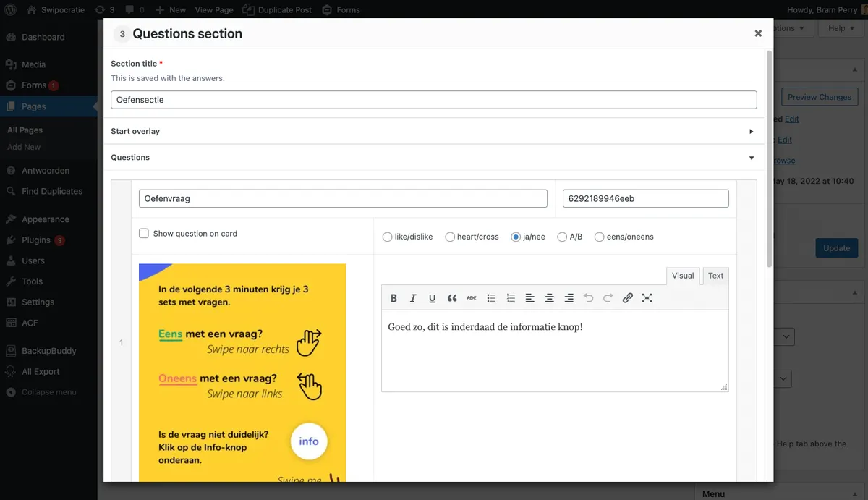
Task: Expand the Start overlay section
Action: click(x=751, y=132)
